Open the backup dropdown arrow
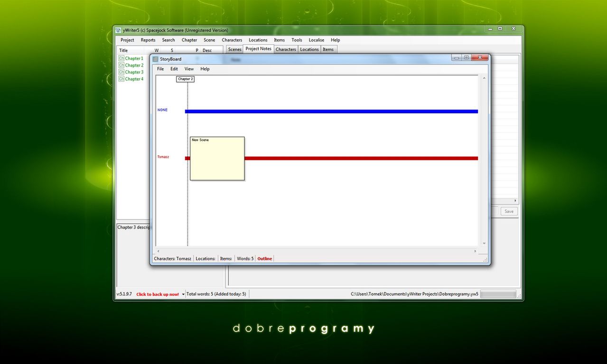 (x=183, y=294)
